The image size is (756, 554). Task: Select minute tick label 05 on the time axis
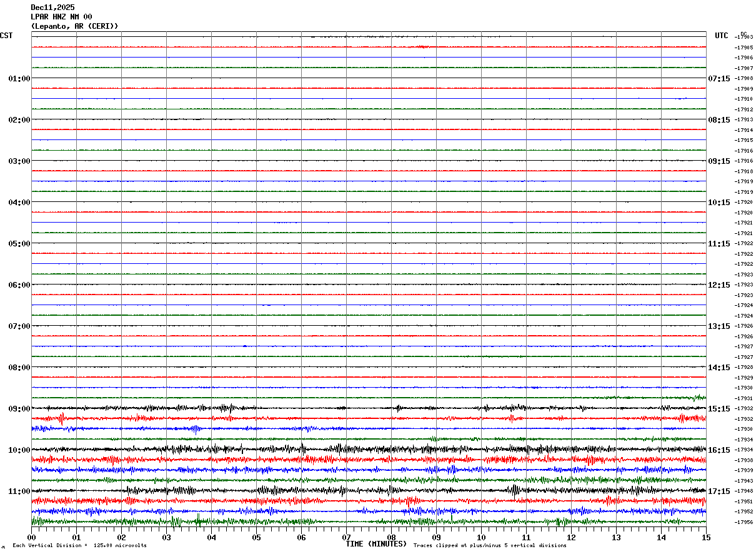(x=257, y=537)
